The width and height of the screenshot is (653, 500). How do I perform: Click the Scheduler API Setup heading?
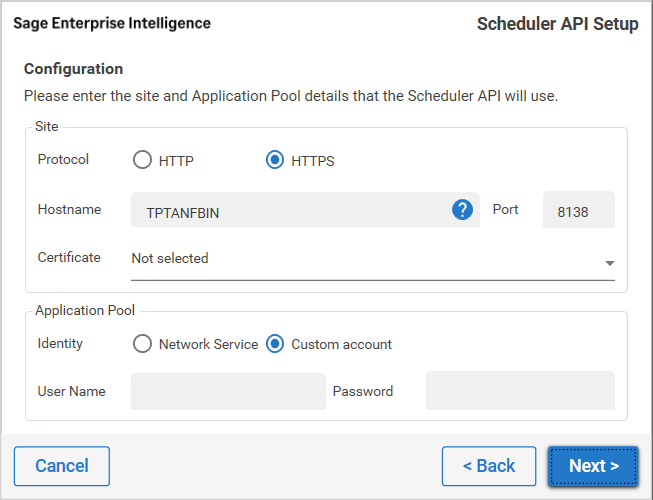[557, 24]
